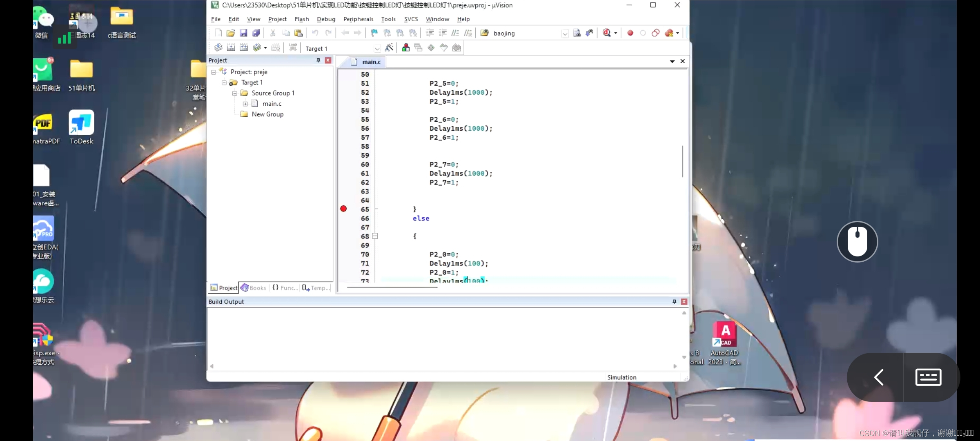Click the Insert bookmark flag icon
980x441 pixels.
(x=374, y=33)
